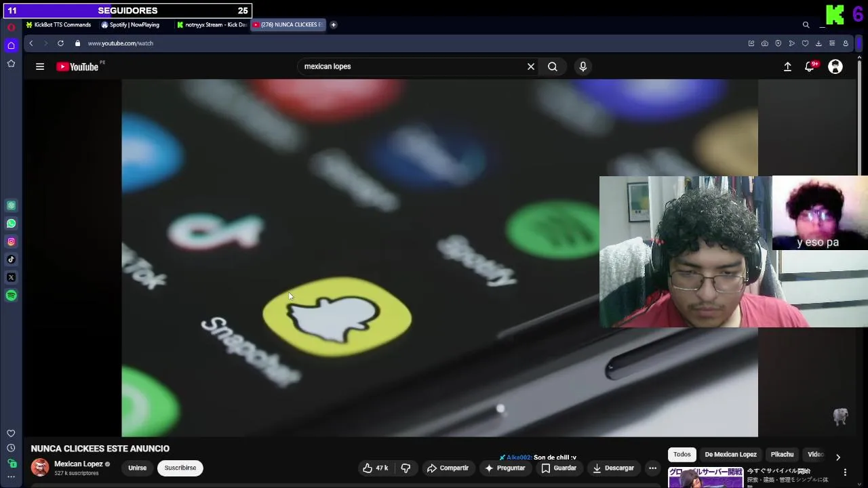Viewport: 868px width, 488px height.
Task: Go back with the browser back arrow
Action: coord(31,43)
